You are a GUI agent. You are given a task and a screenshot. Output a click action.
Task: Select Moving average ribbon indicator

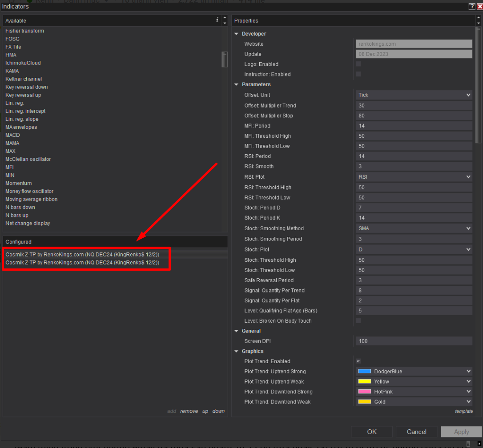pyautogui.click(x=32, y=199)
